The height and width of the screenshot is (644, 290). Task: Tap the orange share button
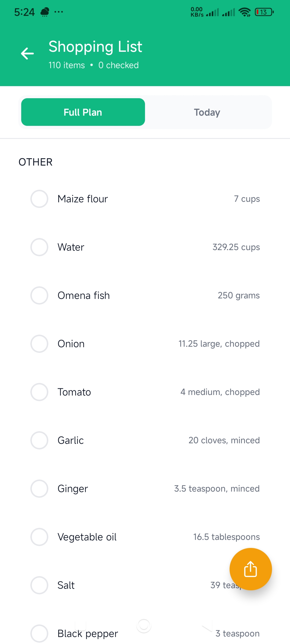tap(251, 569)
